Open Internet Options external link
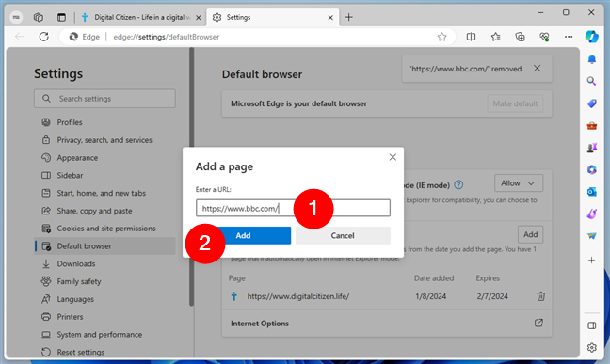This screenshot has height=364, width=610. tap(538, 323)
